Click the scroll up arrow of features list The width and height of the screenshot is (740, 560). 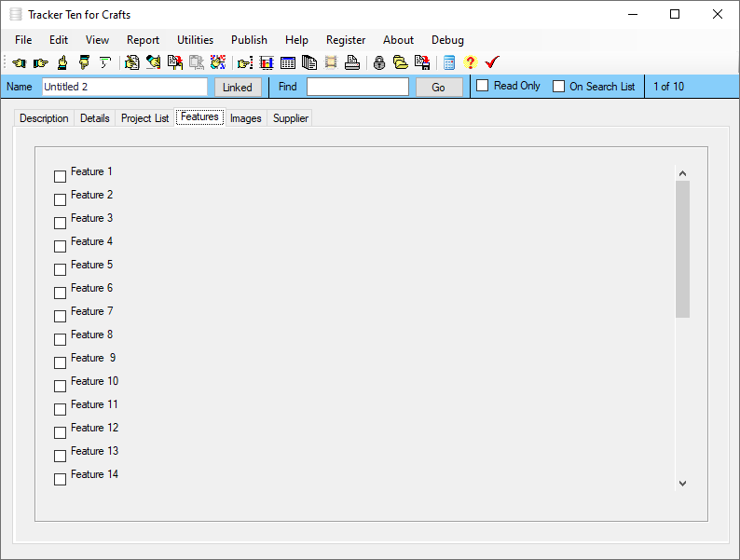tap(682, 173)
